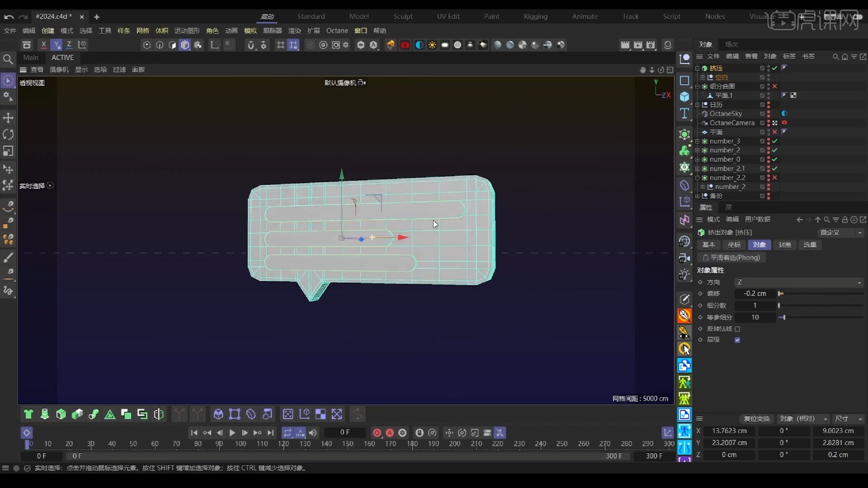The height and width of the screenshot is (488, 868).
Task: Click the Octane sun light icon
Action: [432, 45]
